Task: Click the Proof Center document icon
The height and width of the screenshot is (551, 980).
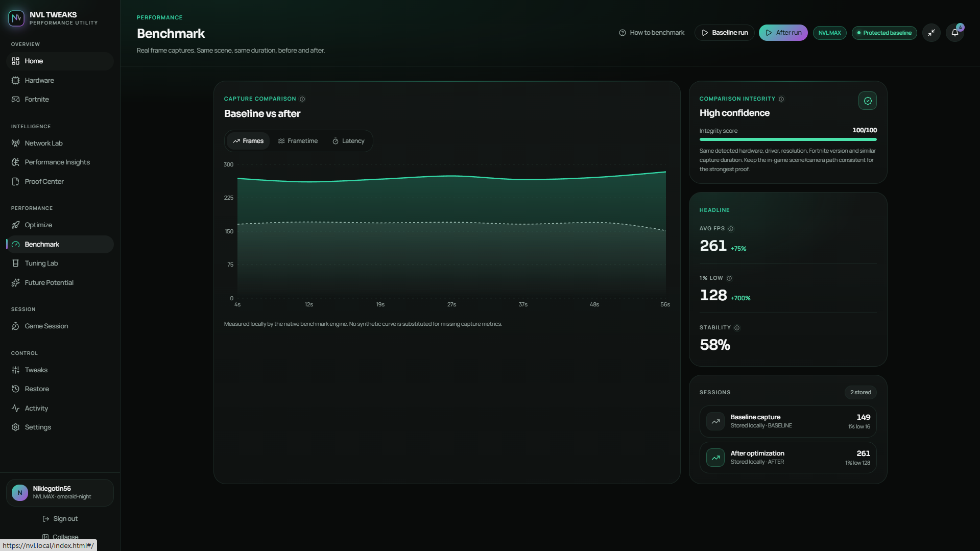Action: (16, 182)
